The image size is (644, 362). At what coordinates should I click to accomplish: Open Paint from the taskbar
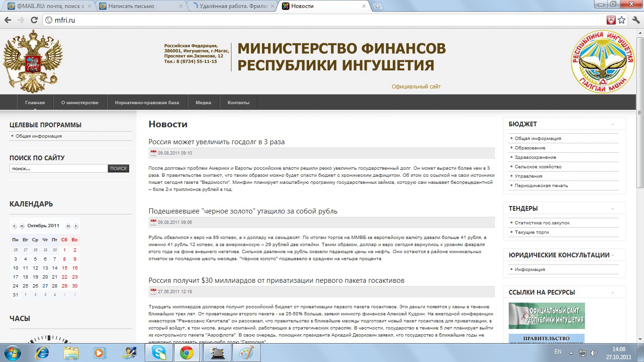[246, 353]
